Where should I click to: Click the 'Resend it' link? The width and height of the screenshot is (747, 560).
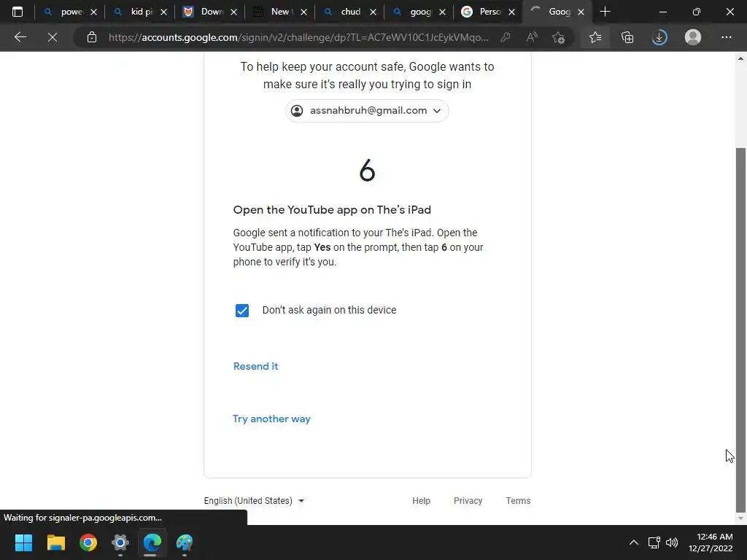click(x=256, y=366)
